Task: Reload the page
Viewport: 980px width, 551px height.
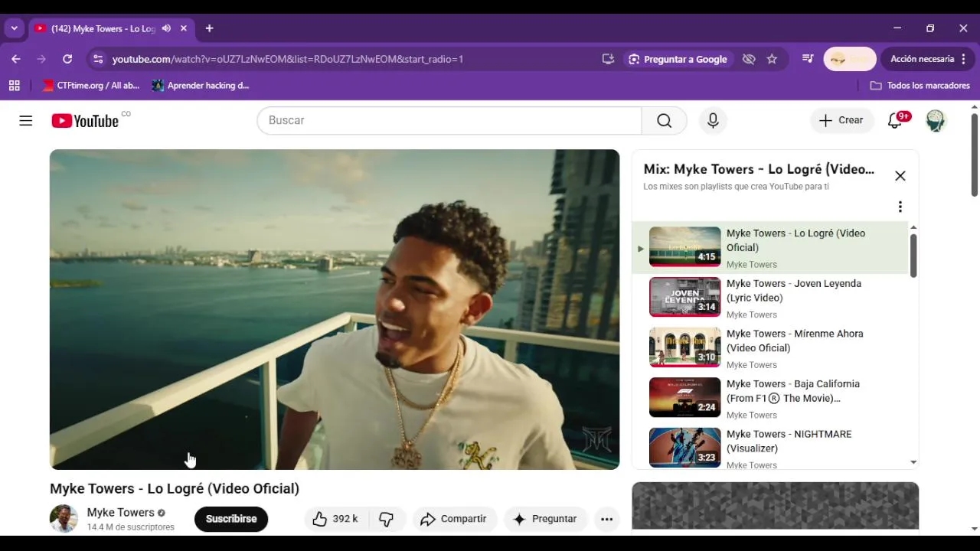Action: click(x=67, y=59)
